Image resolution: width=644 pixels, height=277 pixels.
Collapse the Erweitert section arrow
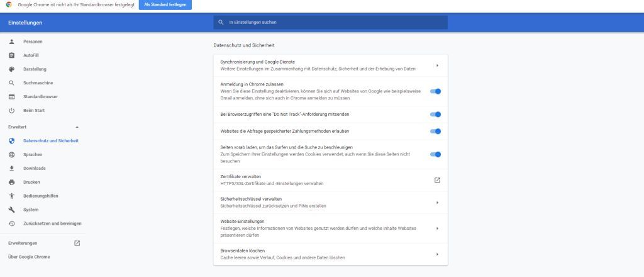click(77, 127)
